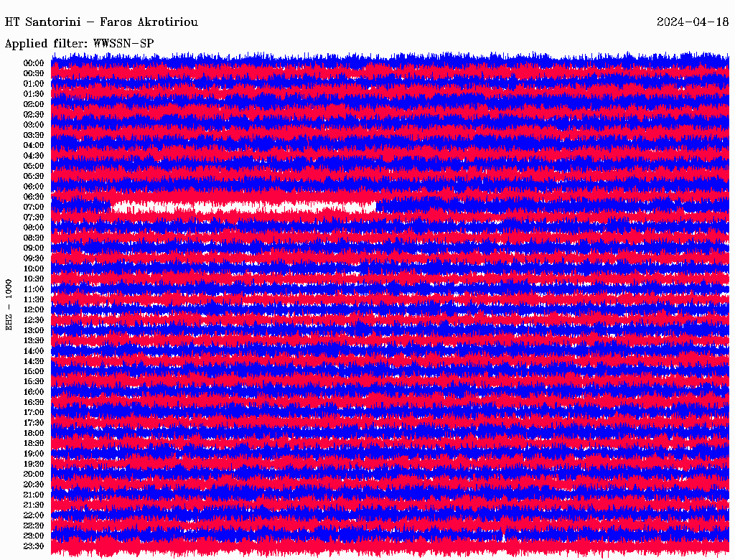The image size is (735, 560).
Task: Select the 17:00 time label
Action: click(x=34, y=412)
